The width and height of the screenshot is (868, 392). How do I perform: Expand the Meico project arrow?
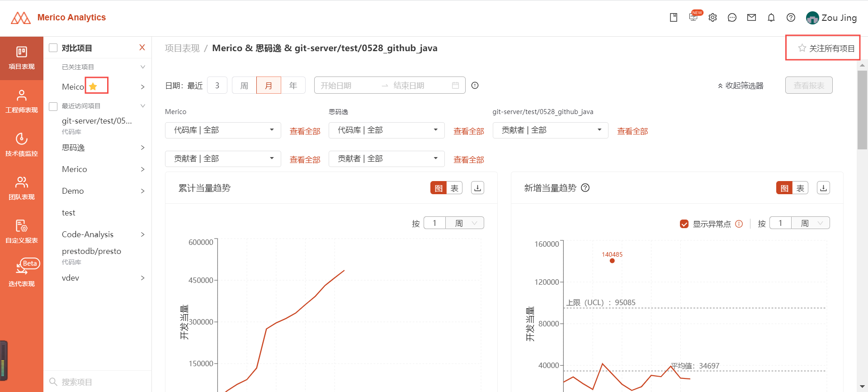click(143, 87)
